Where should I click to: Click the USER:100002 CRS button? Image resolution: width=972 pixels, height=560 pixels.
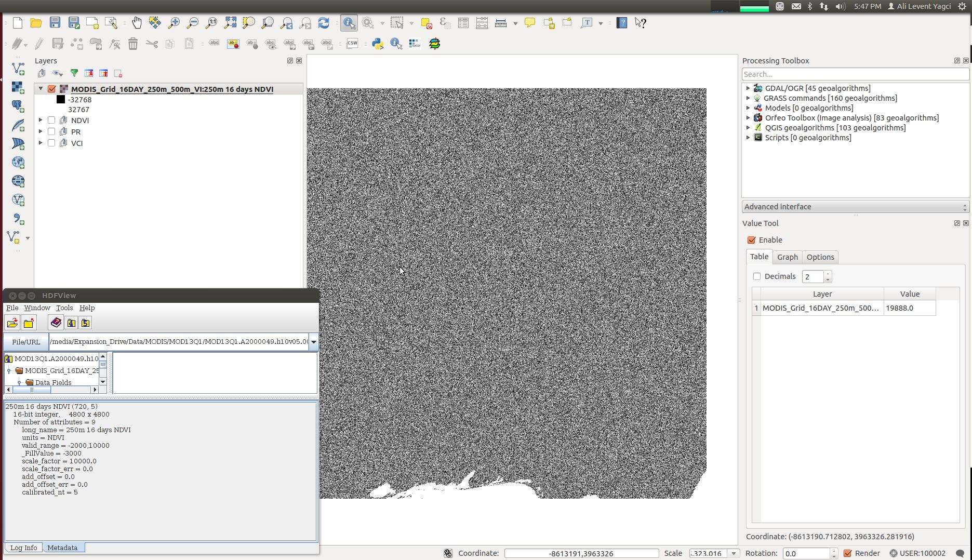pos(917,553)
